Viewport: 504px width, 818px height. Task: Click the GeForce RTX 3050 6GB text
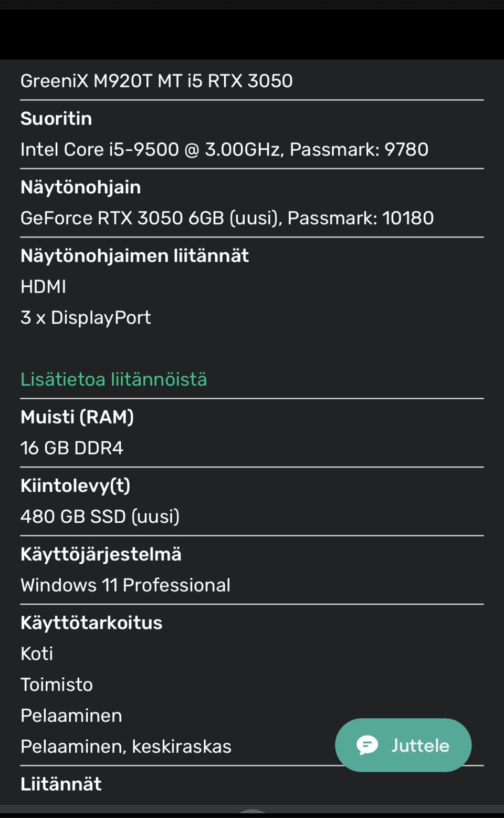pyautogui.click(x=227, y=218)
